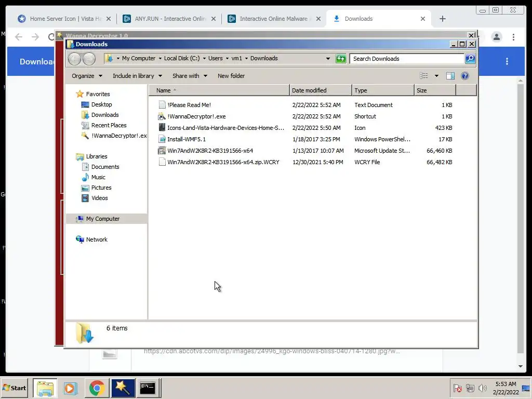Select the !Please Read Me! file icon
Viewport: 532px width, 399px height.
tap(162, 105)
